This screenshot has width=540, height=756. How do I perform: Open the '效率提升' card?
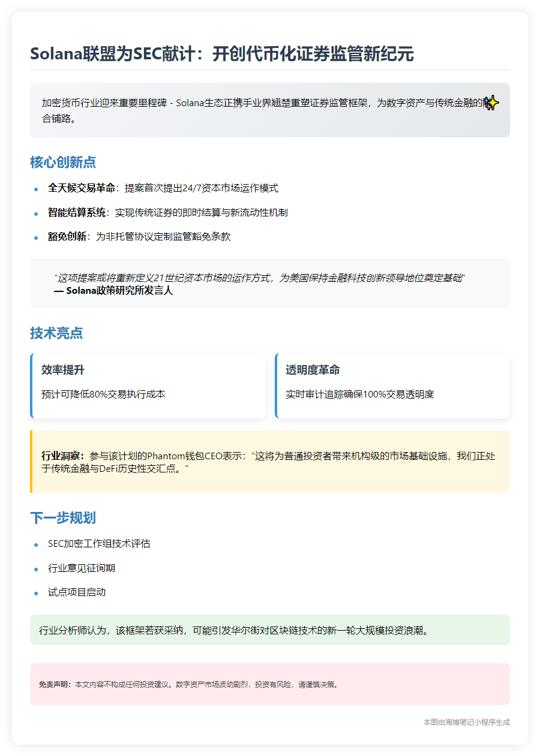pos(148,385)
